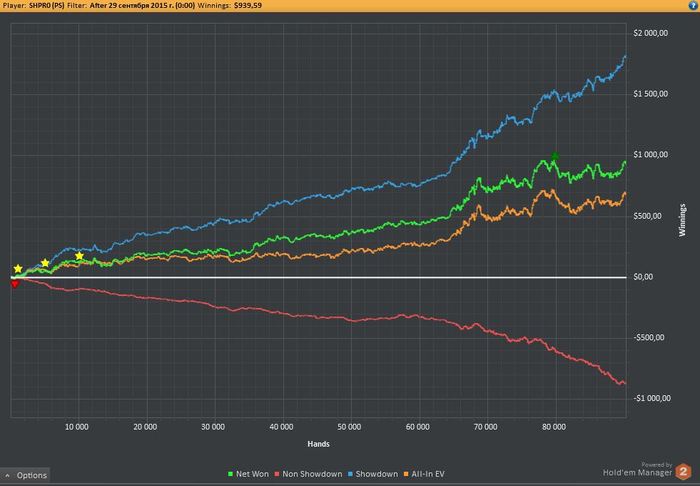Image resolution: width=700 pixels, height=486 pixels.
Task: Click the yellow star closest to the graph start
Action: (18, 269)
